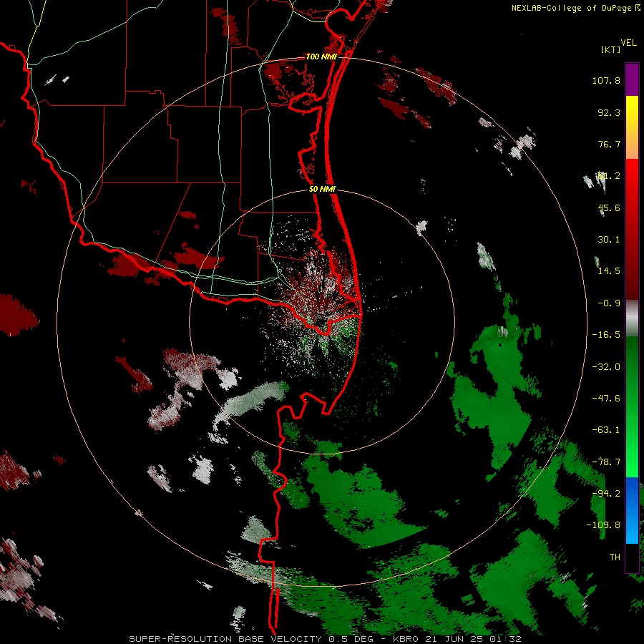Click the 107.8 legend value
The width and height of the screenshot is (644, 644).
click(x=606, y=80)
